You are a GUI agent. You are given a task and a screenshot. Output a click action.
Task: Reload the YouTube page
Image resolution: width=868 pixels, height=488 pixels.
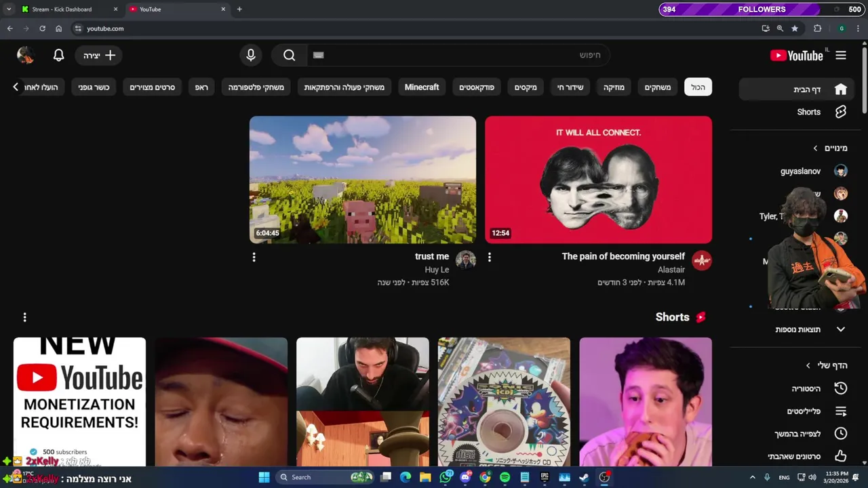point(42,28)
